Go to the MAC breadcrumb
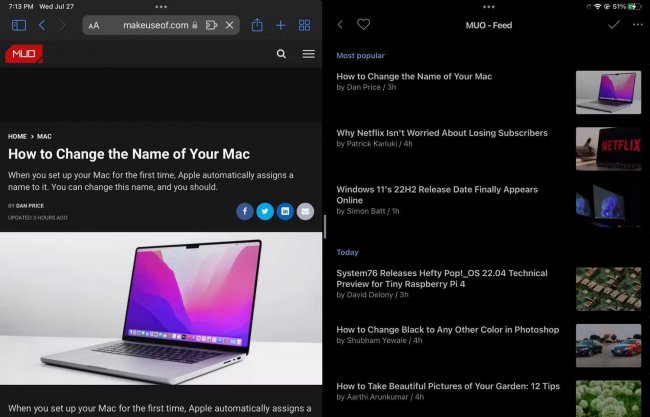 tap(44, 136)
